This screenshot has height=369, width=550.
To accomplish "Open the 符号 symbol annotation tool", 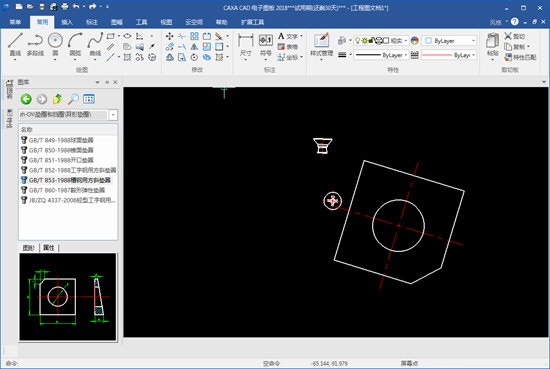I will coord(266,45).
